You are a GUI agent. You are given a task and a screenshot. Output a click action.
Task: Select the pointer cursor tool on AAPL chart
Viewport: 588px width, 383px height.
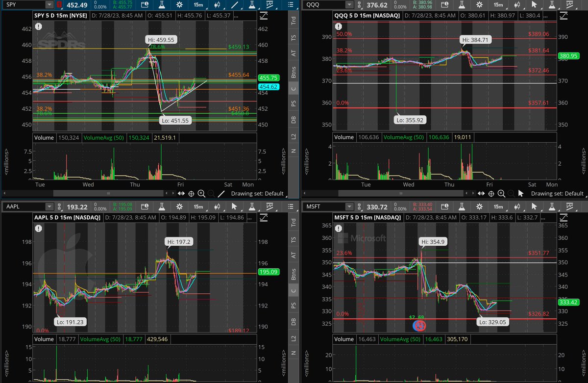coord(234,206)
